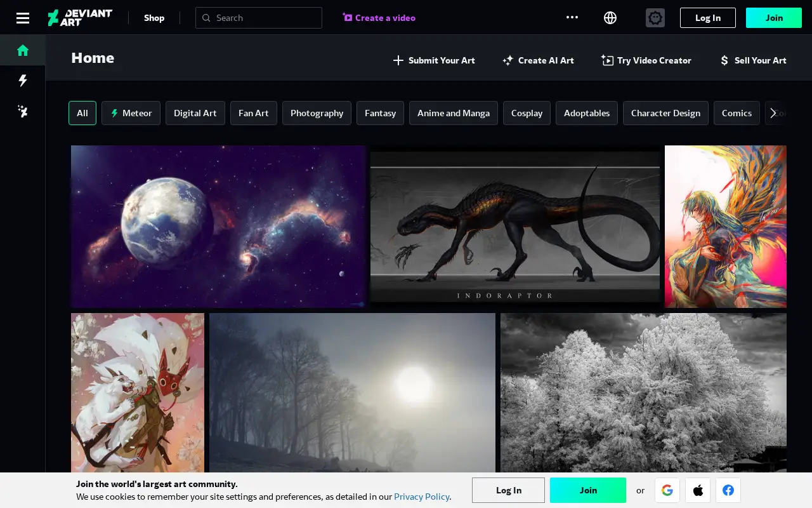Select the Photography category
Screen dimensions: 812x508
click(x=317, y=113)
